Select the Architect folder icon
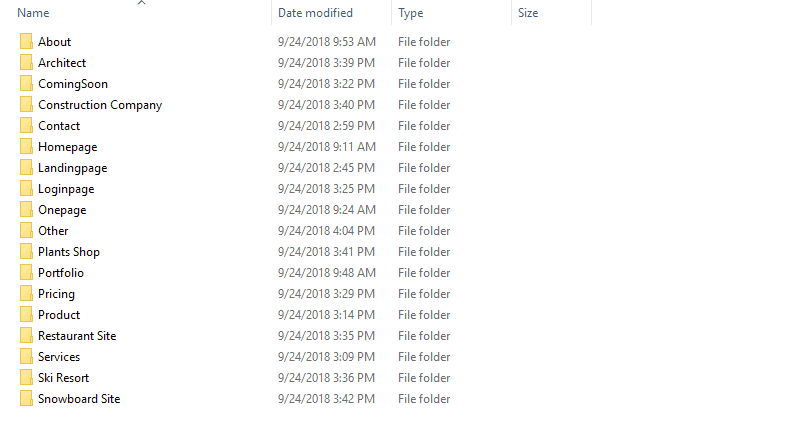Image resolution: width=791 pixels, height=433 pixels. [26, 63]
